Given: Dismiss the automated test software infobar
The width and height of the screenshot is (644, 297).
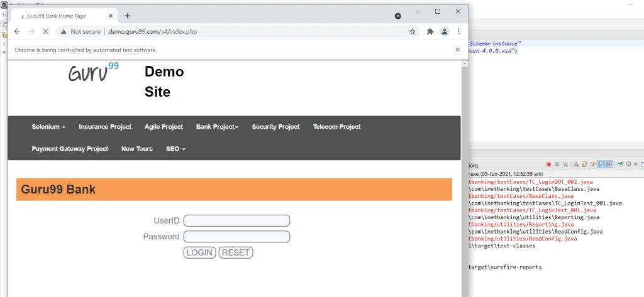Looking at the screenshot, I should click(x=458, y=50).
